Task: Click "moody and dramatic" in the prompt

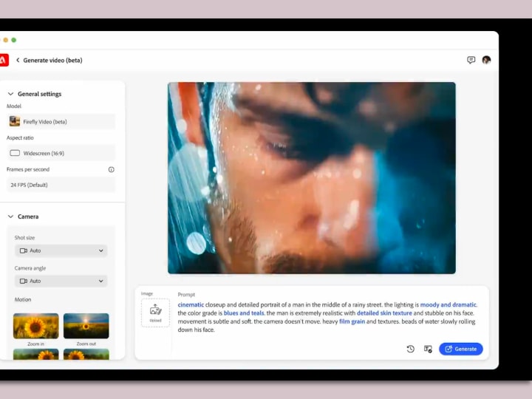Action: coord(449,304)
